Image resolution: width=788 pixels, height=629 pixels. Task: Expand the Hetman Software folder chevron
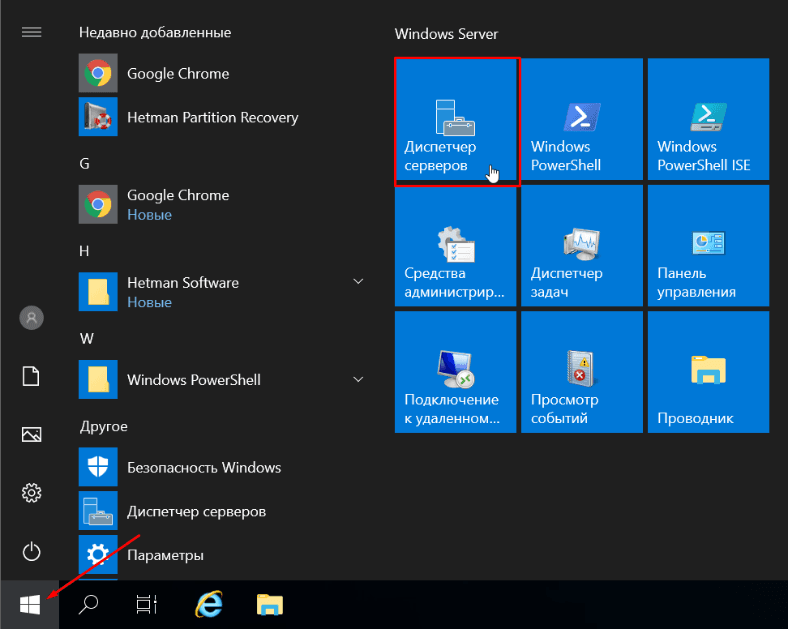358,281
